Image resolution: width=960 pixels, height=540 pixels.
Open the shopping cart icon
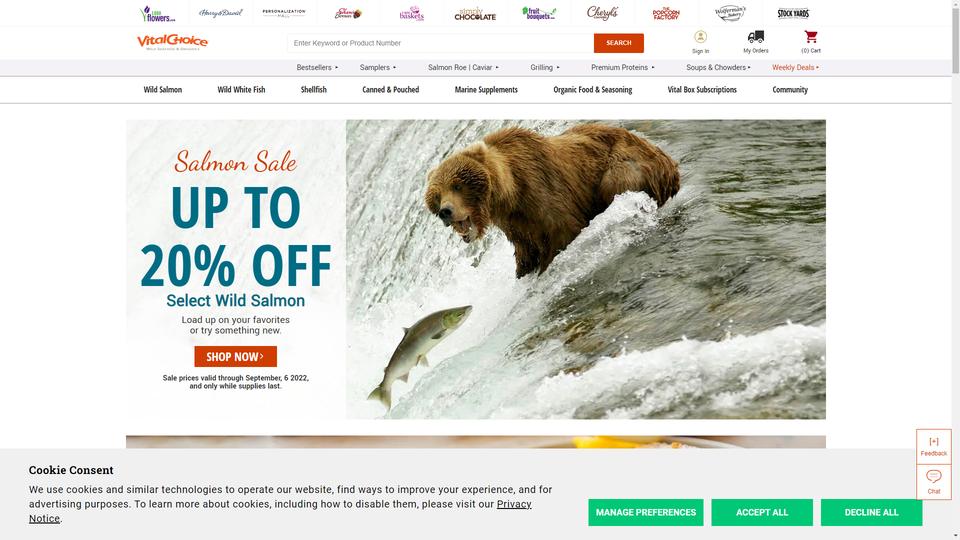[811, 37]
